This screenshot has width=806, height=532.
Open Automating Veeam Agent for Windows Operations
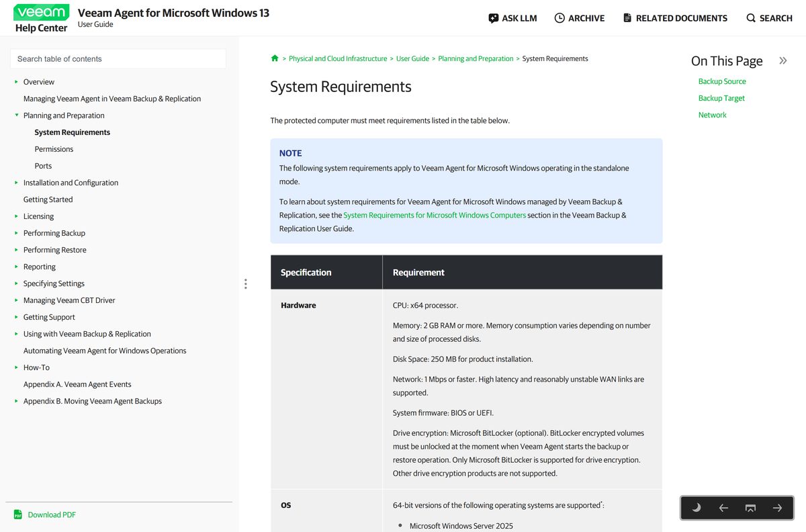click(x=105, y=351)
